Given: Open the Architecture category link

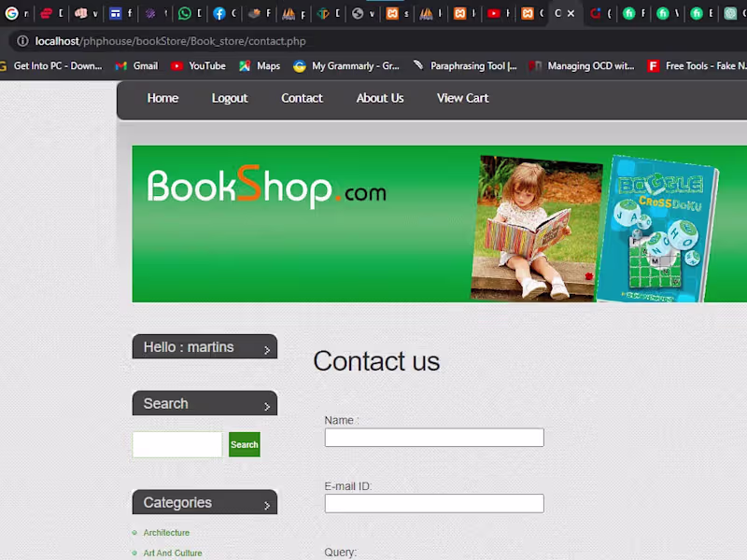Looking at the screenshot, I should [x=166, y=532].
